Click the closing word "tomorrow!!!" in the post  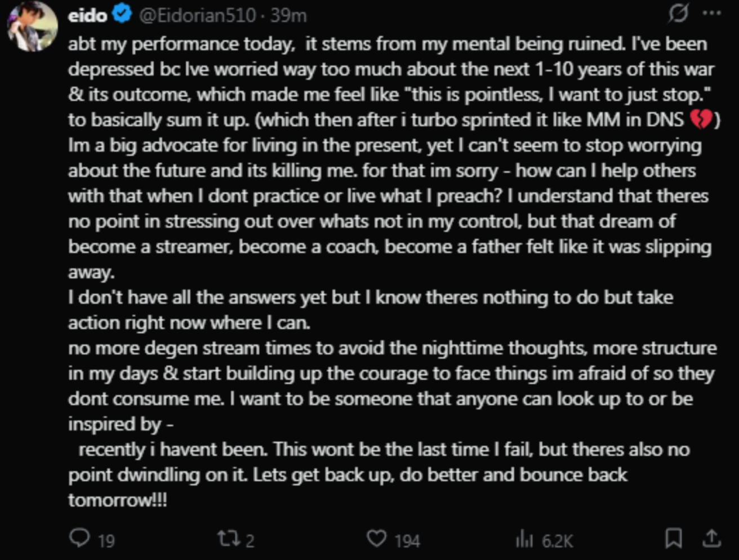click(117, 500)
